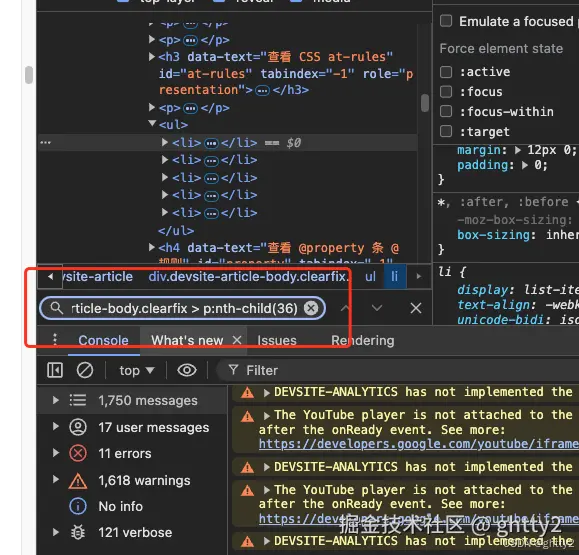Check the :active state checkbox

click(x=446, y=72)
